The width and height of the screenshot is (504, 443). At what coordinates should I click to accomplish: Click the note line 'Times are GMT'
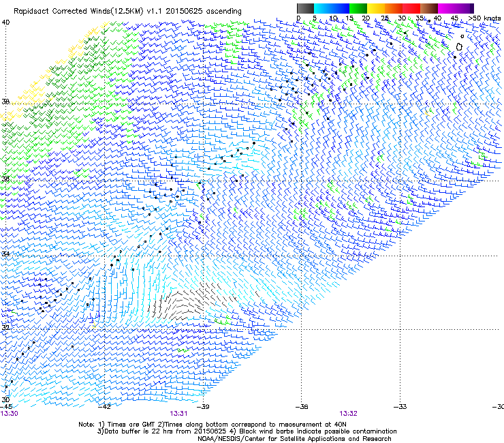(131, 425)
